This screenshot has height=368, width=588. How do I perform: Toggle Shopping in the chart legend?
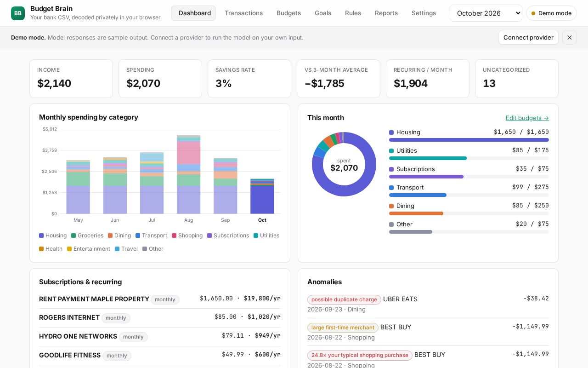click(187, 236)
